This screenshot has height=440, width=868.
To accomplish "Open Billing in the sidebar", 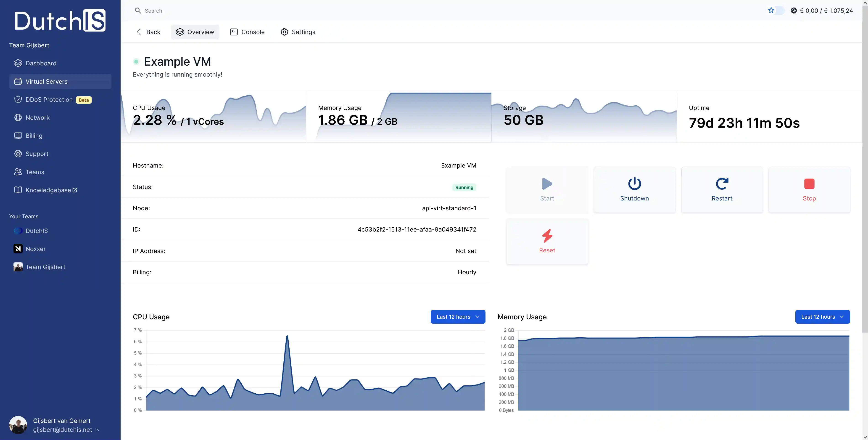I will (60, 136).
